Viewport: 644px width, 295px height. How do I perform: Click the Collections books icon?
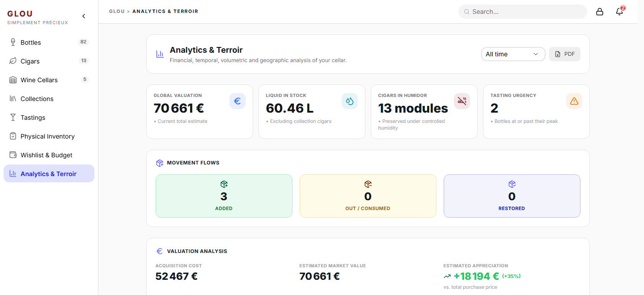(13, 98)
